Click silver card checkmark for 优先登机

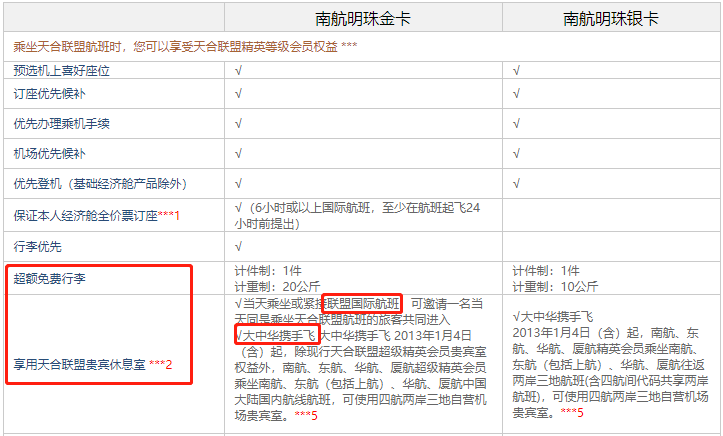point(516,183)
